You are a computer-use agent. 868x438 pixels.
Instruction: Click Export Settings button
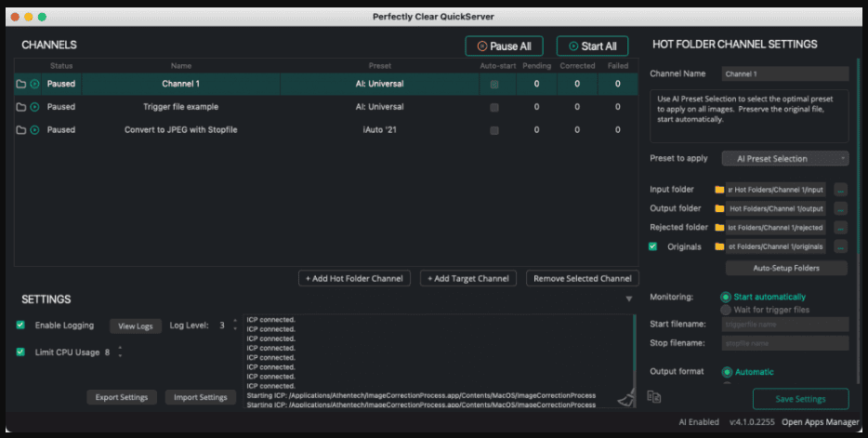[x=122, y=397]
